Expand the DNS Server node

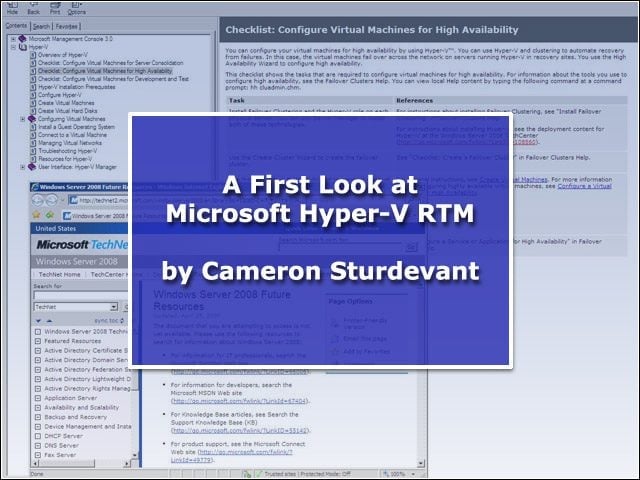coord(38,446)
